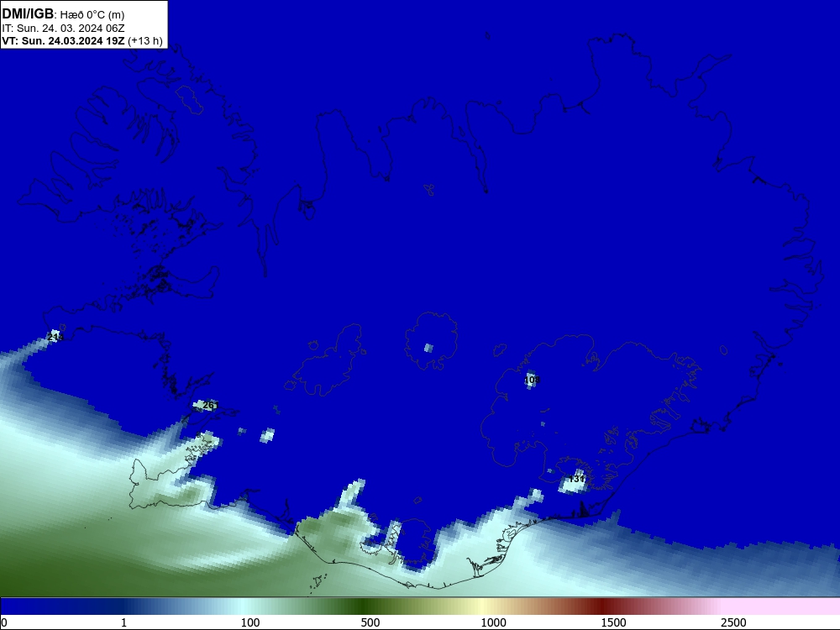Click the colorbar tick label 1000
This screenshot has height=630, width=840.
click(493, 622)
